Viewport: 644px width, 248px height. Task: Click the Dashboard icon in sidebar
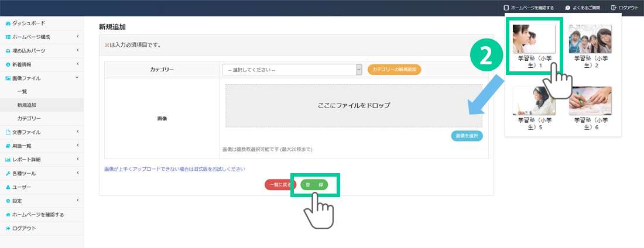click(8, 23)
